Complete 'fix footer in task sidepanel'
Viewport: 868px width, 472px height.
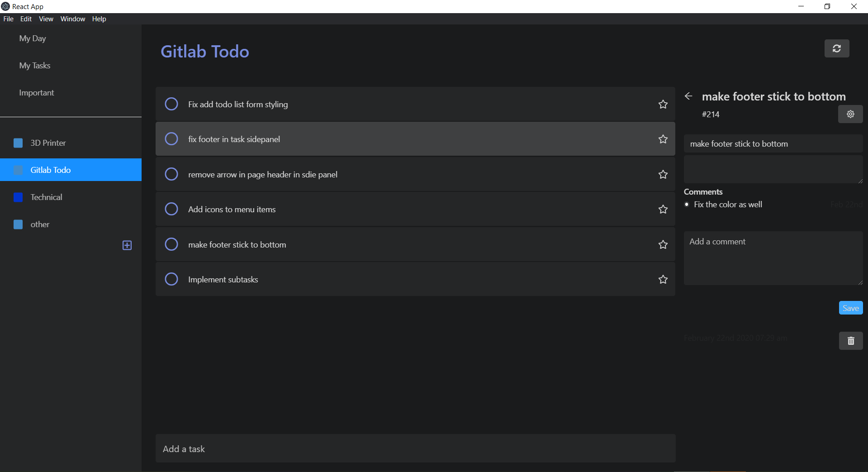(x=171, y=138)
